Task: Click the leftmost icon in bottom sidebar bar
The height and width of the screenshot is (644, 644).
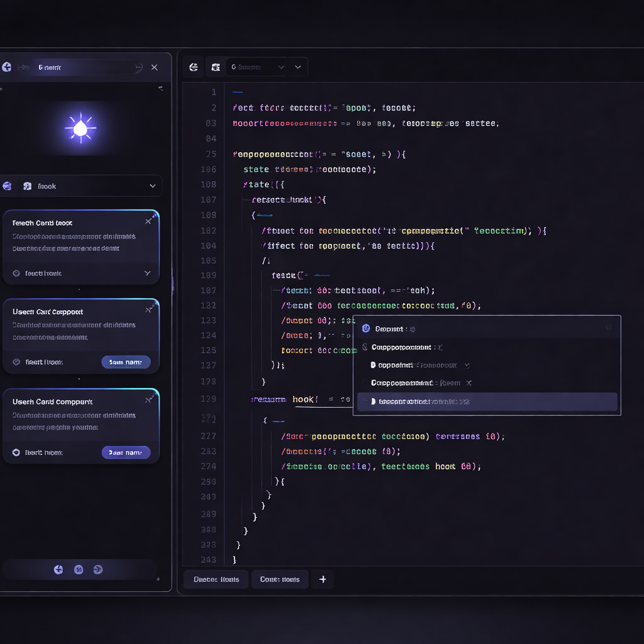Action: pyautogui.click(x=58, y=570)
